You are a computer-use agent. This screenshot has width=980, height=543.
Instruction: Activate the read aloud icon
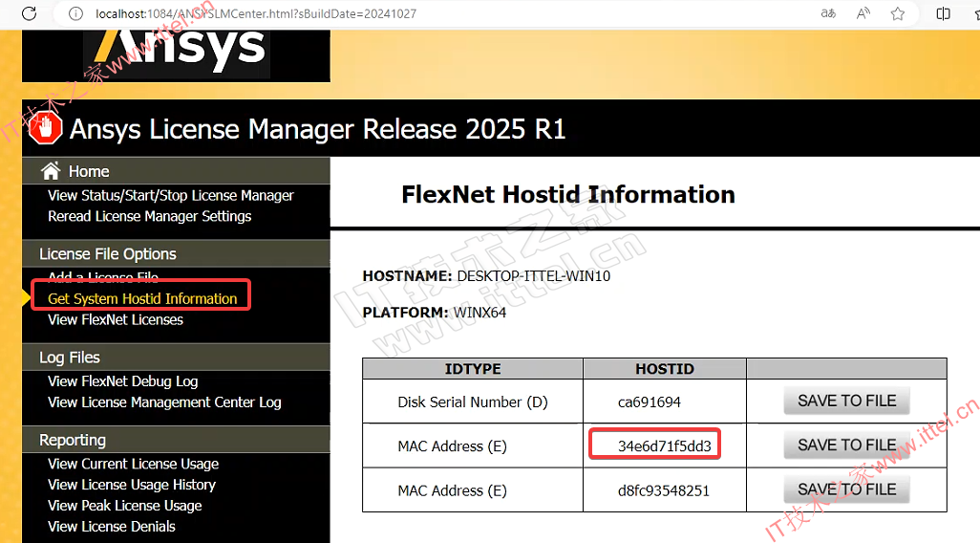pos(863,13)
